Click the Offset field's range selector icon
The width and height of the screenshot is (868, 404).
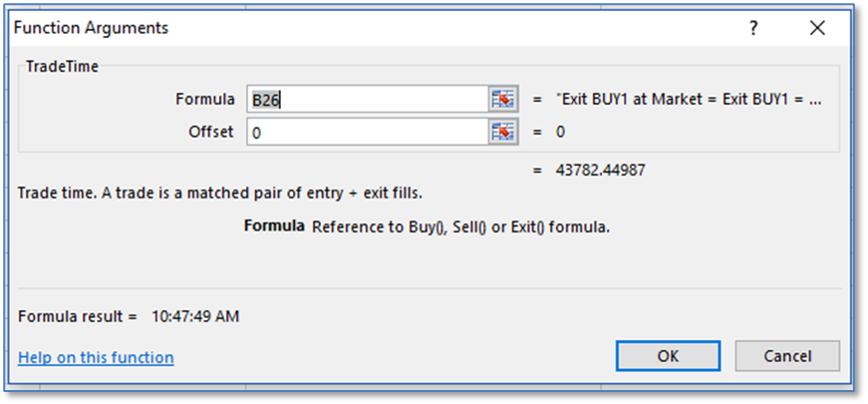(x=503, y=132)
